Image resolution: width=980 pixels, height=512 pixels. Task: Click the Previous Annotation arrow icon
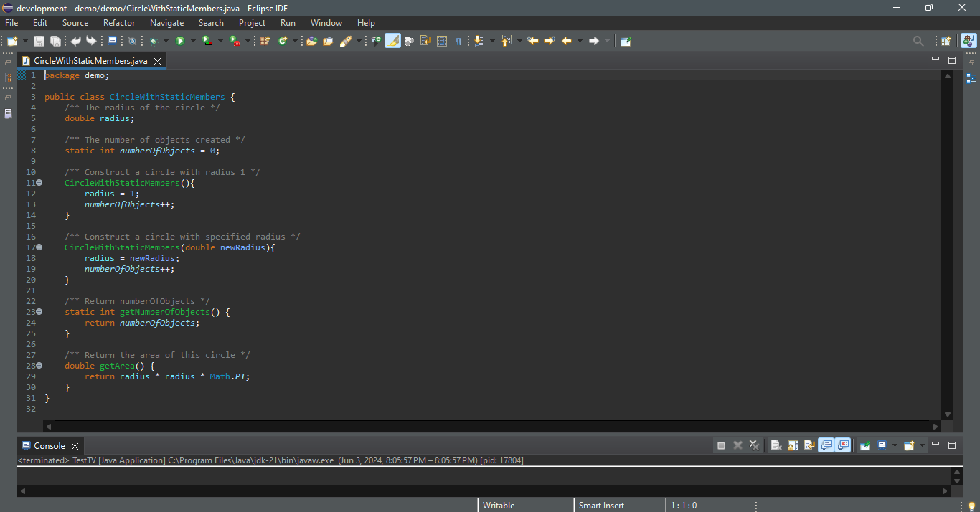(x=506, y=41)
